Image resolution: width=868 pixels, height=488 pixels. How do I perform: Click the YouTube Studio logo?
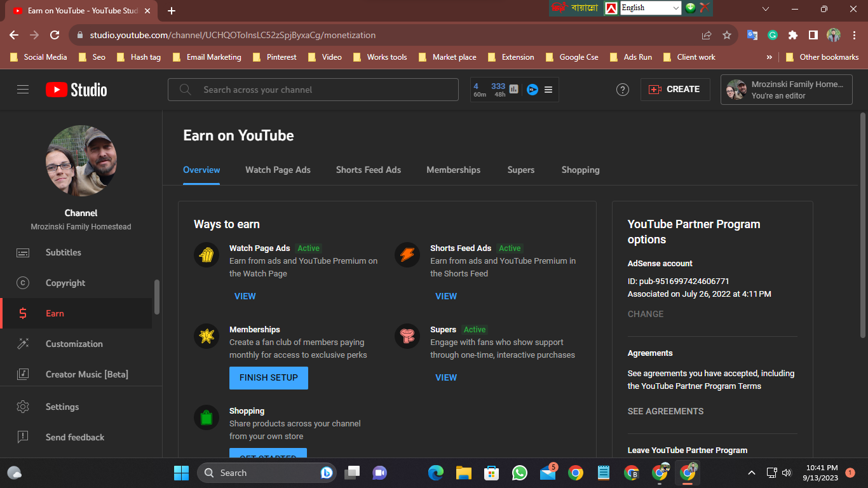point(76,90)
